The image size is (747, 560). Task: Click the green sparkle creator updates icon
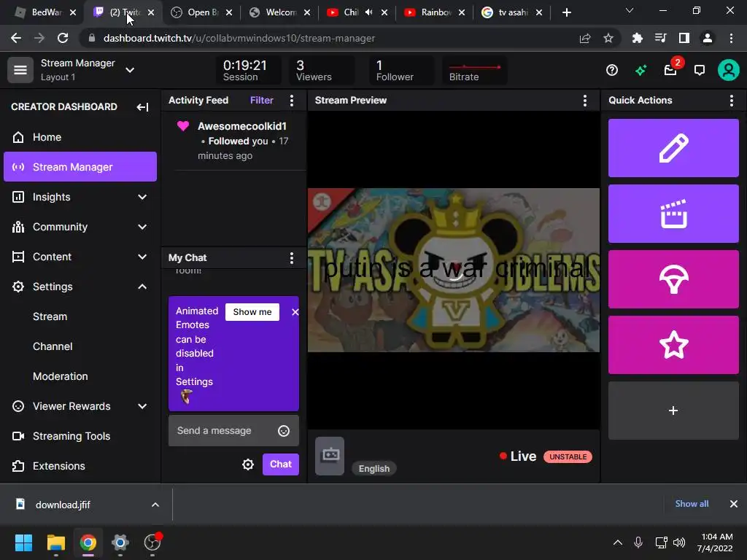640,71
